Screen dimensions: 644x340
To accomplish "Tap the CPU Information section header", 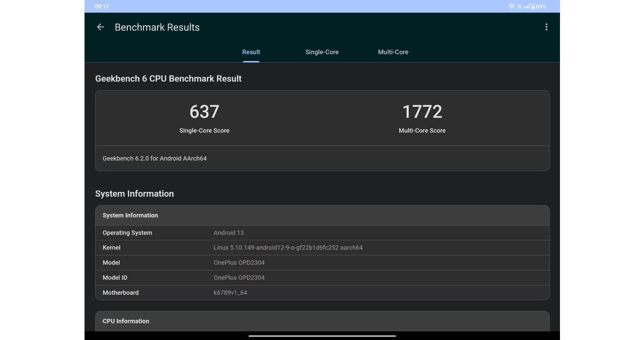I will 126,321.
